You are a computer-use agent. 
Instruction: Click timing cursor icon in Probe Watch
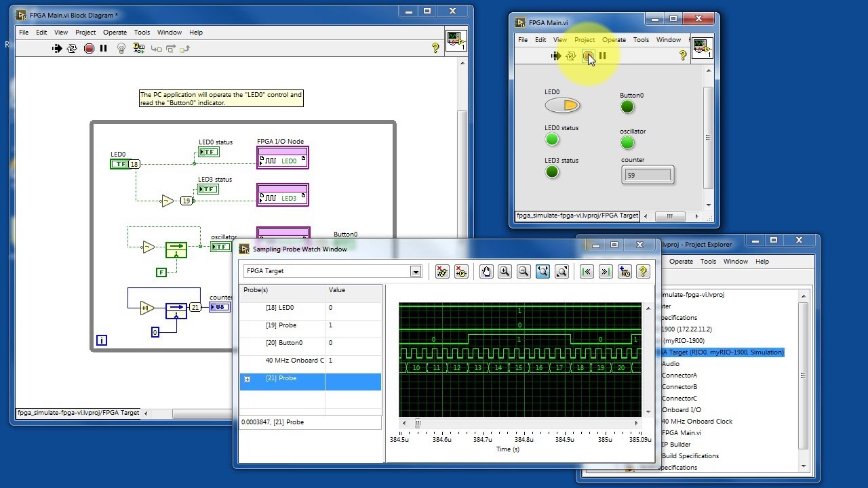(x=625, y=271)
